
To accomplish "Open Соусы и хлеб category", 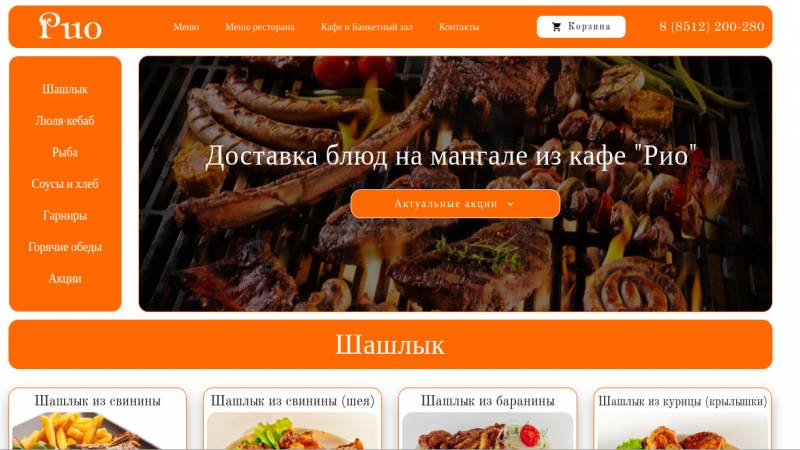I will (x=65, y=184).
